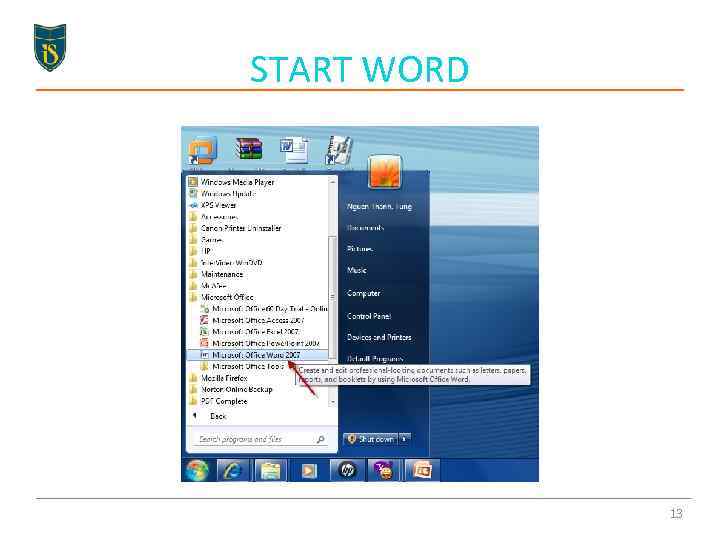Open the VMware desktop shortcut icon
The height and width of the screenshot is (540, 720).
tap(202, 151)
